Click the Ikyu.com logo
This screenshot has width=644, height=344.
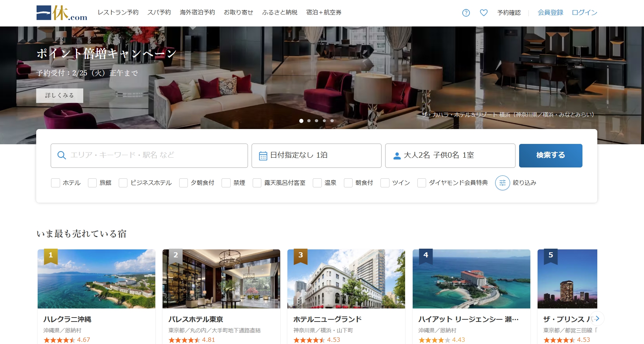pyautogui.click(x=62, y=13)
